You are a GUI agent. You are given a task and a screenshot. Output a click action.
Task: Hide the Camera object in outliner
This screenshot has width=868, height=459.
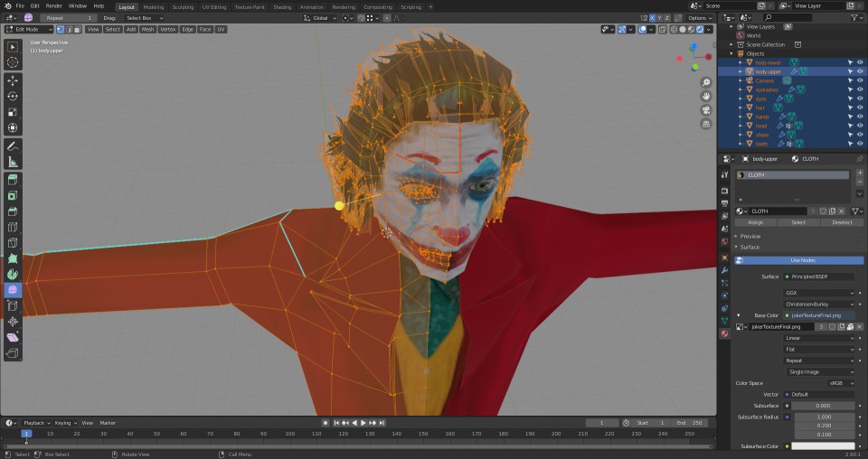click(x=860, y=80)
